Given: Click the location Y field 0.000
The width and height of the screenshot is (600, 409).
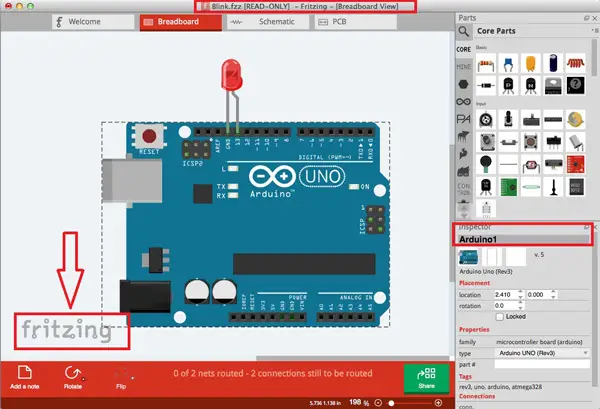Looking at the screenshot, I should pos(539,295).
